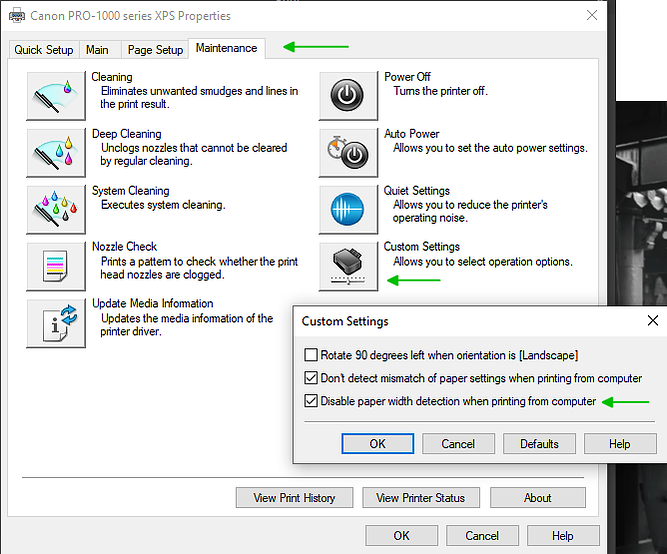The image size is (667, 554).
Task: Click the printer icon in title bar
Action: pyautogui.click(x=17, y=16)
